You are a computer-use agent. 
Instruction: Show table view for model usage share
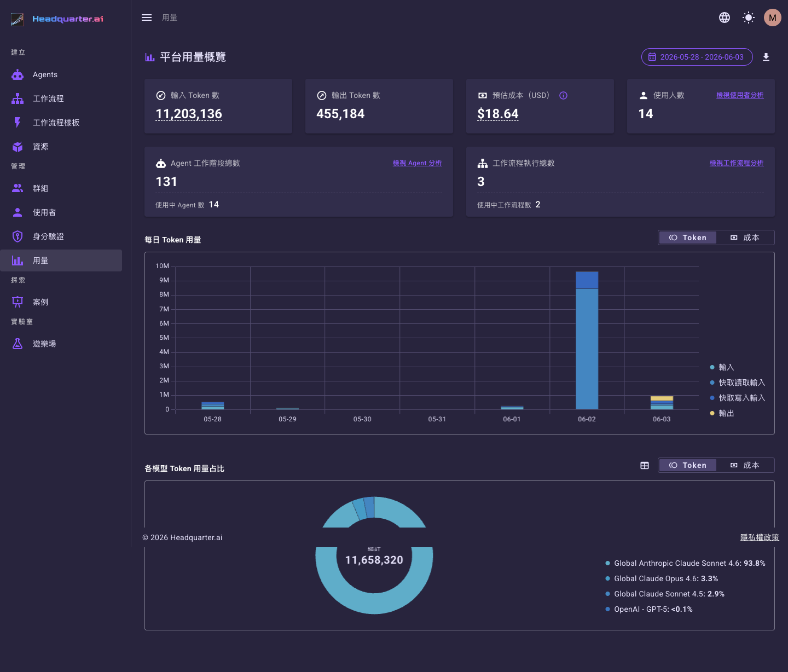tap(645, 465)
